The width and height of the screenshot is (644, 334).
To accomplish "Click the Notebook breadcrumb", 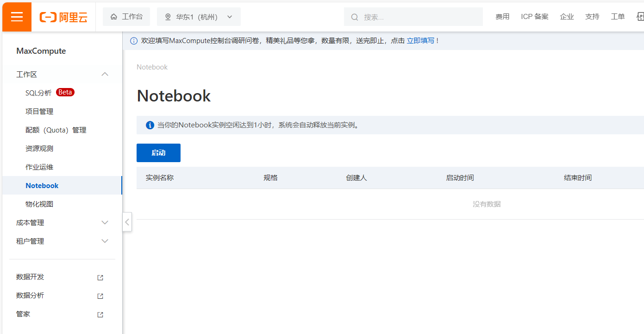I will point(152,67).
